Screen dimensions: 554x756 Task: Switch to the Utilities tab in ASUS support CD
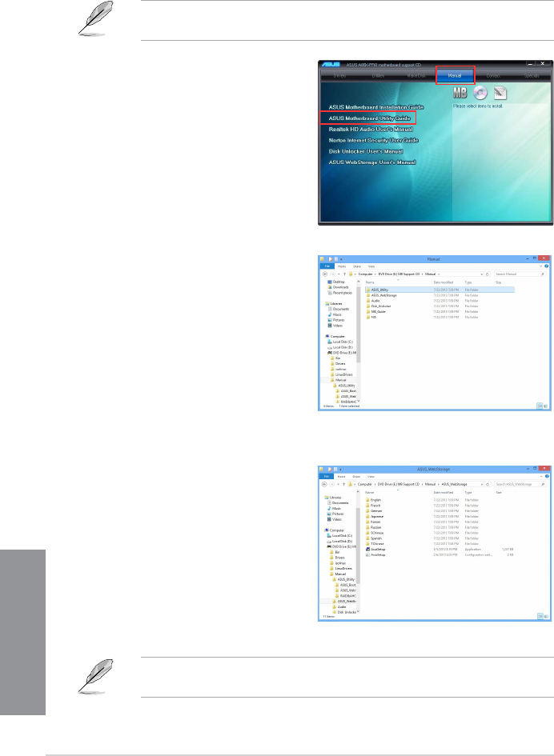(378, 76)
